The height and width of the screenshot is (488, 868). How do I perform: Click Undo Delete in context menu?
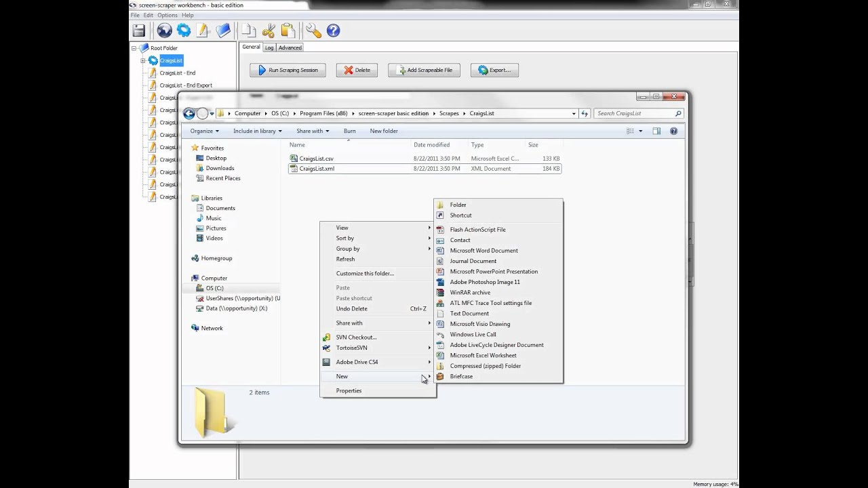click(378, 308)
